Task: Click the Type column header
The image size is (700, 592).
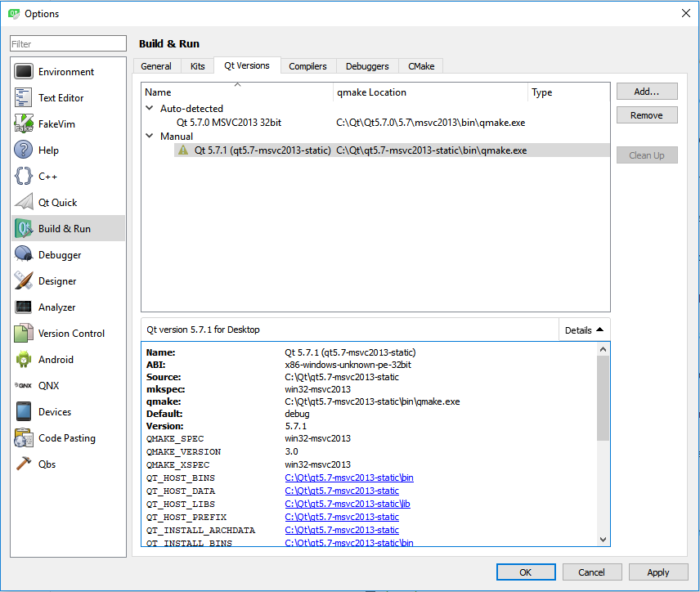Action: 569,92
